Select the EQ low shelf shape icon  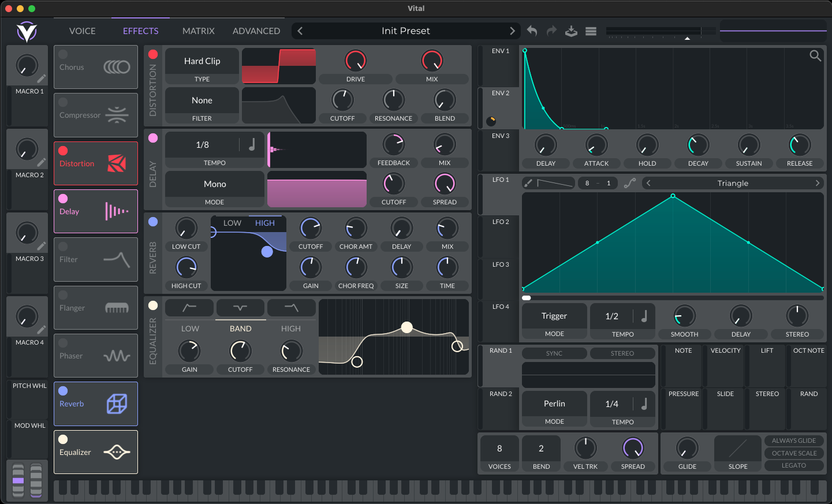[189, 308]
